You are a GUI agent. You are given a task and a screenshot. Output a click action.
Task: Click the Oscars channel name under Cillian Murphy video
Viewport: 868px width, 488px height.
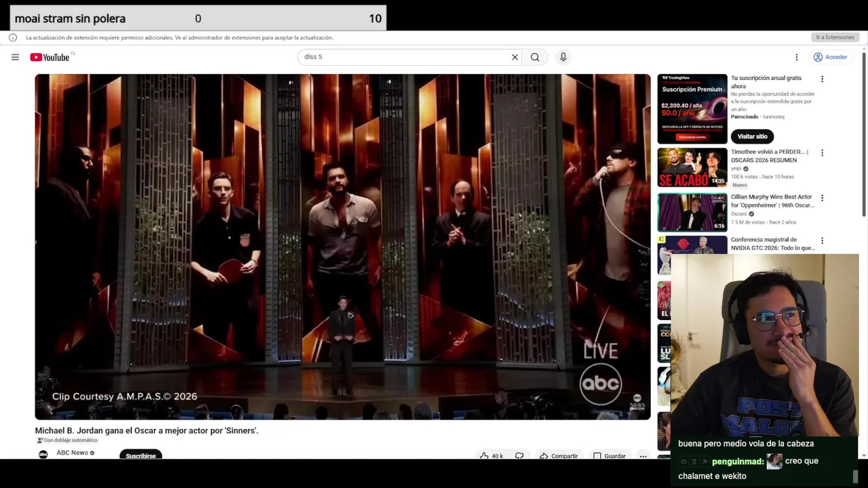[x=738, y=214]
